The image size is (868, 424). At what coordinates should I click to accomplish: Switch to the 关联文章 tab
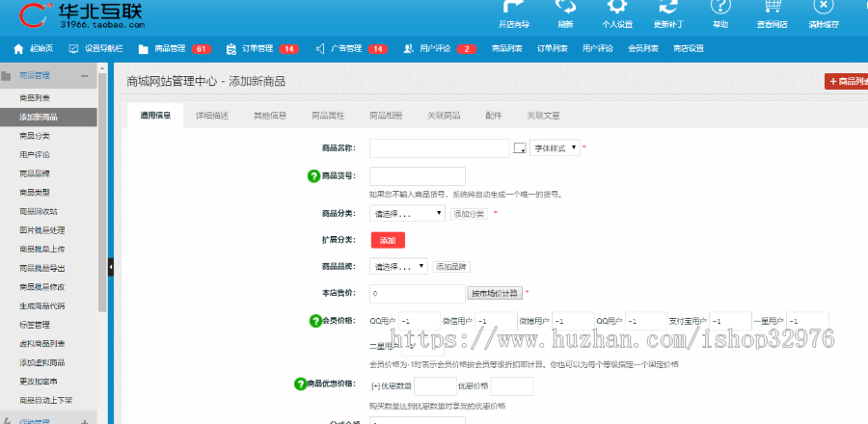click(543, 116)
